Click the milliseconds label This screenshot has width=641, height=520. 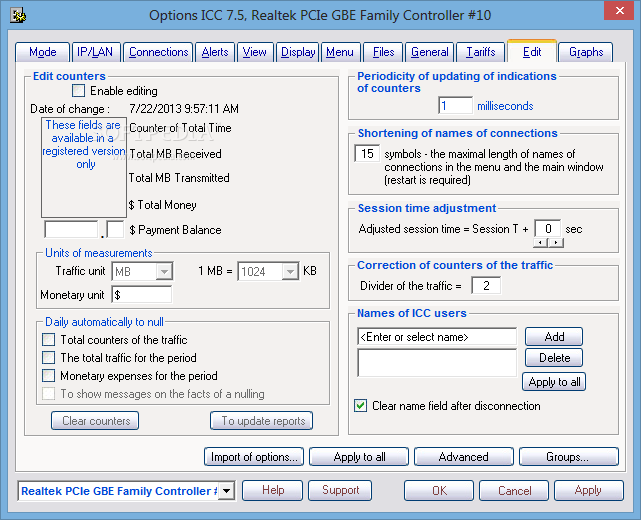tap(505, 106)
